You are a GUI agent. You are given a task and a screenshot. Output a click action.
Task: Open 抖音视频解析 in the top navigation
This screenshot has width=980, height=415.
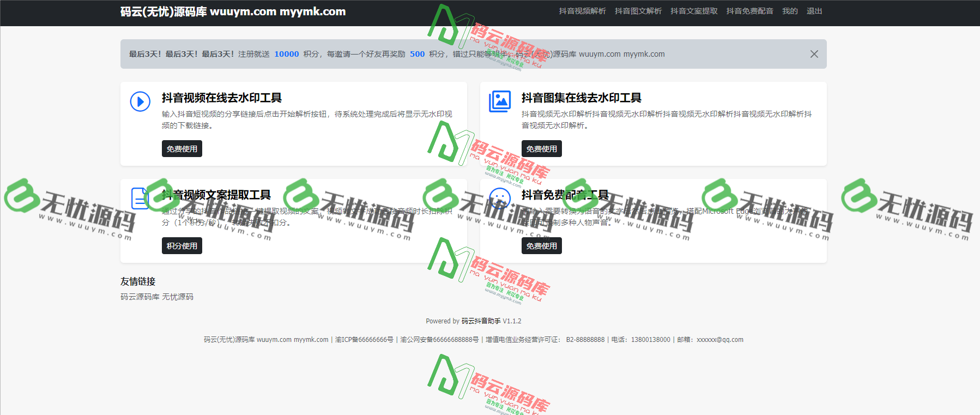click(582, 11)
